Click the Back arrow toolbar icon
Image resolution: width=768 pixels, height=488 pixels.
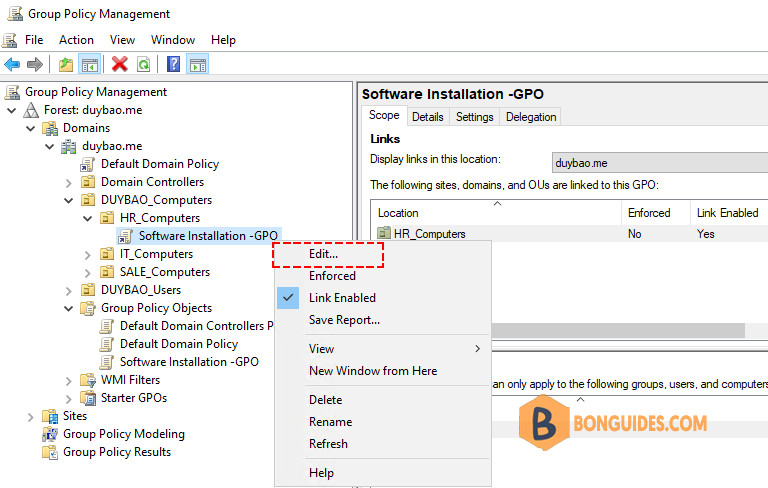tap(12, 64)
